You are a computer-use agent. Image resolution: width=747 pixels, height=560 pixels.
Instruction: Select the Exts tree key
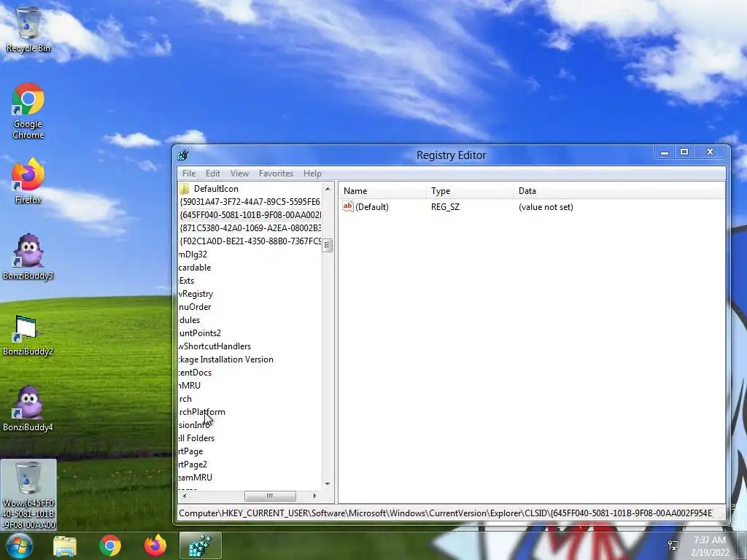pyautogui.click(x=186, y=281)
